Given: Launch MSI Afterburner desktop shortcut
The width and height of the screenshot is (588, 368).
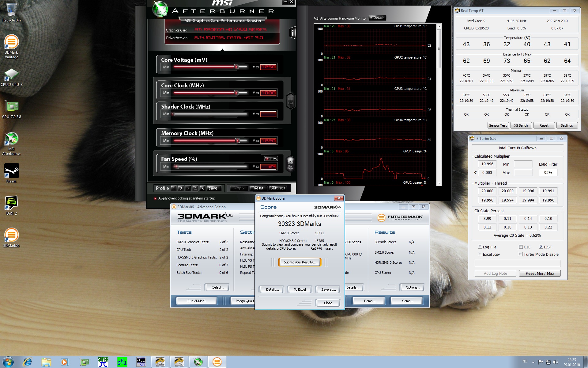Looking at the screenshot, I should (x=11, y=144).
